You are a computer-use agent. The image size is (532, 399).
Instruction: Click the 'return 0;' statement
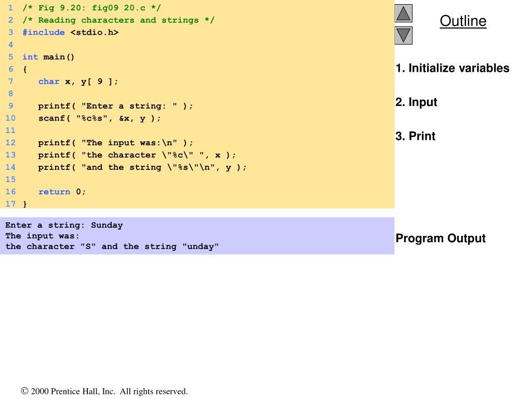tap(62, 192)
